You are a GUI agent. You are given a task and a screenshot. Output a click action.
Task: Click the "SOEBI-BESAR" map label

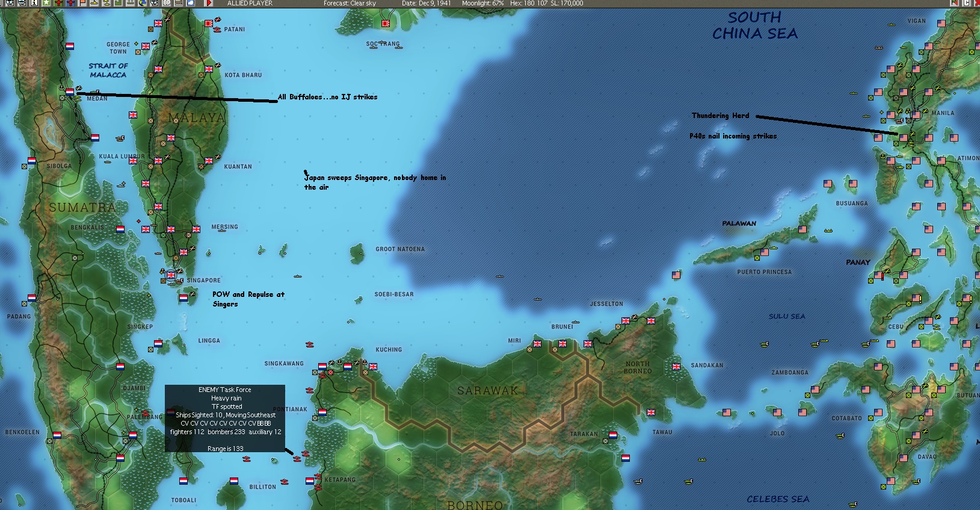click(394, 294)
